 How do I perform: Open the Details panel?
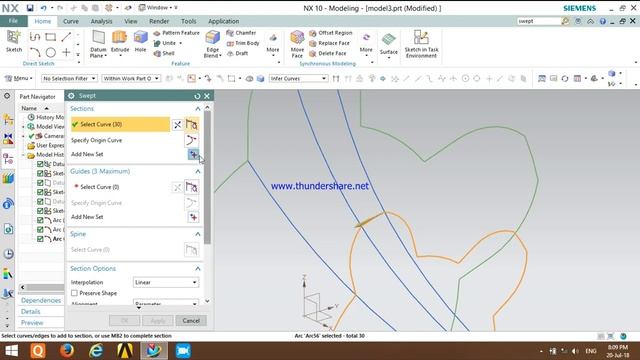click(31, 311)
